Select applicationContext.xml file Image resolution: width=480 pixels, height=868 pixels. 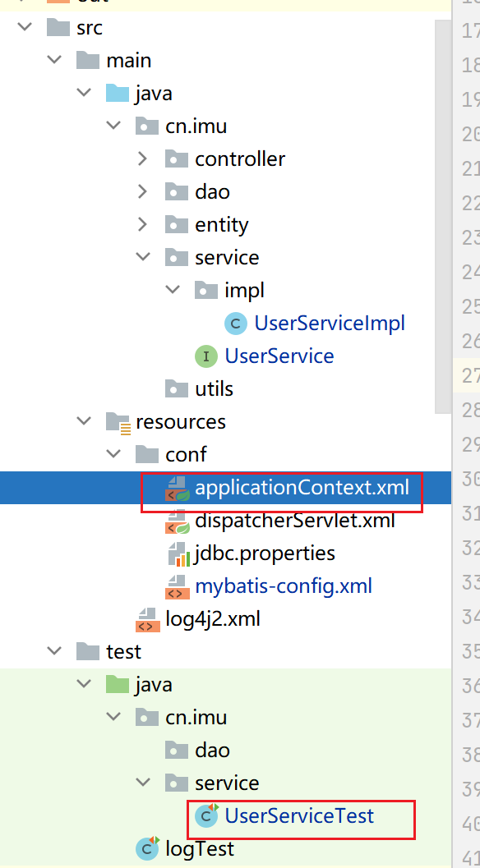[302, 488]
